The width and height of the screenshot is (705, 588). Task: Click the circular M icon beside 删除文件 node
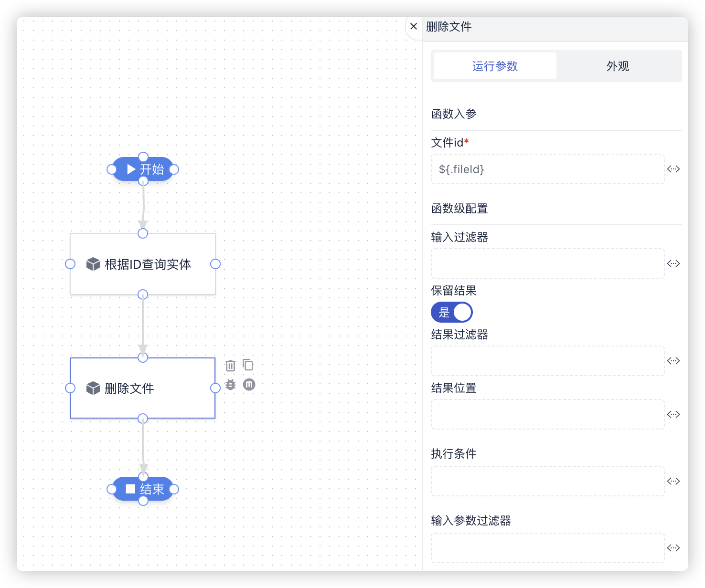tap(249, 385)
